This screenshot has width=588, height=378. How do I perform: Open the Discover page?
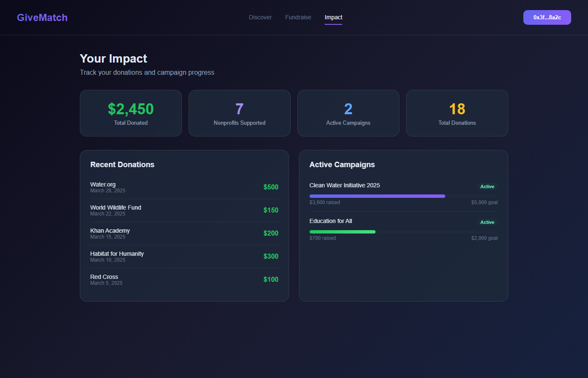point(260,17)
